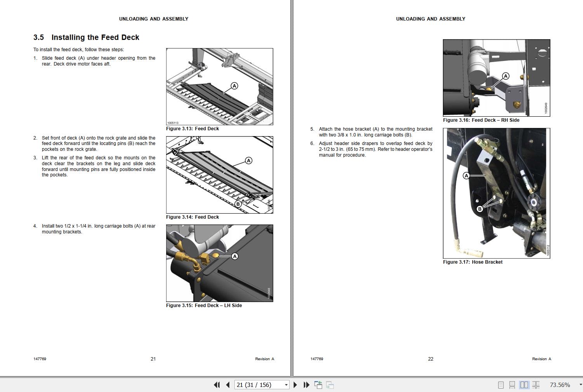Go to the first page
This screenshot has width=583, height=392.
tap(216, 385)
